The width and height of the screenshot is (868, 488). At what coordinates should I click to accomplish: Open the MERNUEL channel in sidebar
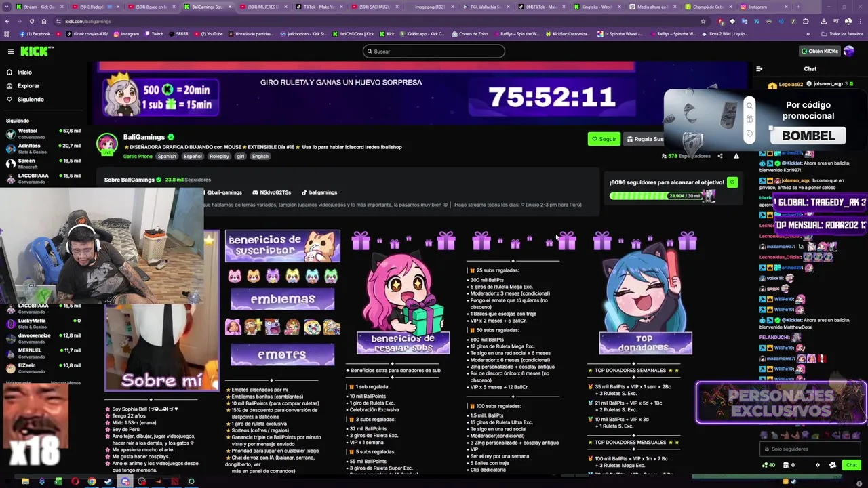(42, 353)
